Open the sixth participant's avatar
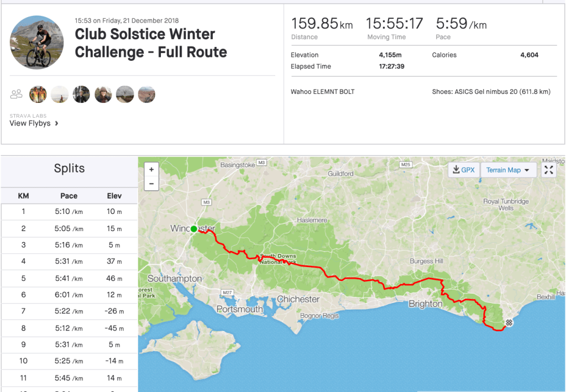 [146, 94]
